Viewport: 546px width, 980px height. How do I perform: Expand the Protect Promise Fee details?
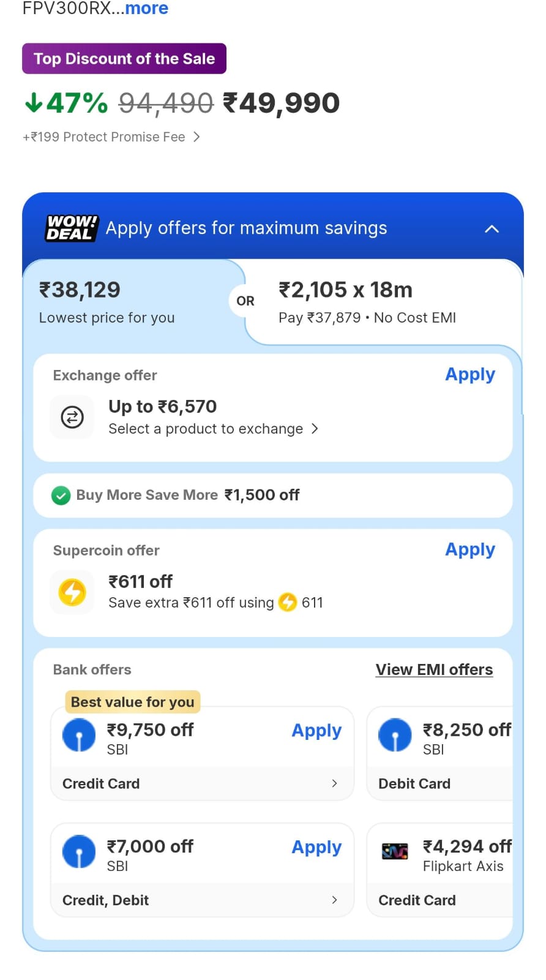point(196,137)
